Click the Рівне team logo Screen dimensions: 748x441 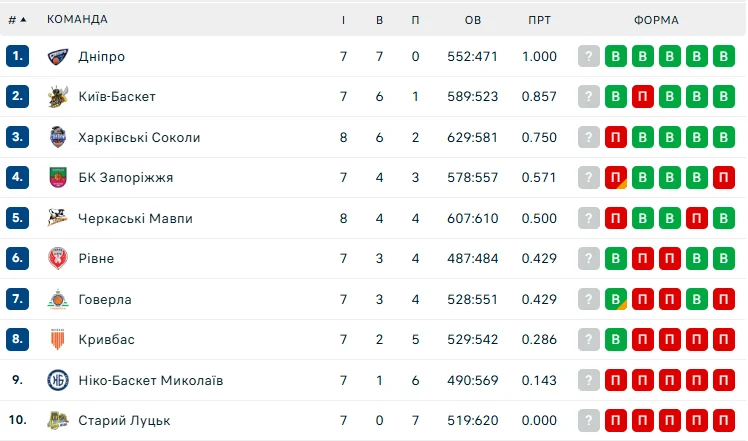point(57,259)
